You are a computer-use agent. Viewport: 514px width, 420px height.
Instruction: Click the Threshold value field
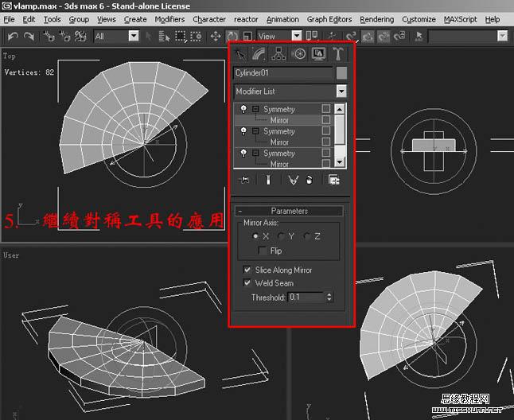coord(307,297)
